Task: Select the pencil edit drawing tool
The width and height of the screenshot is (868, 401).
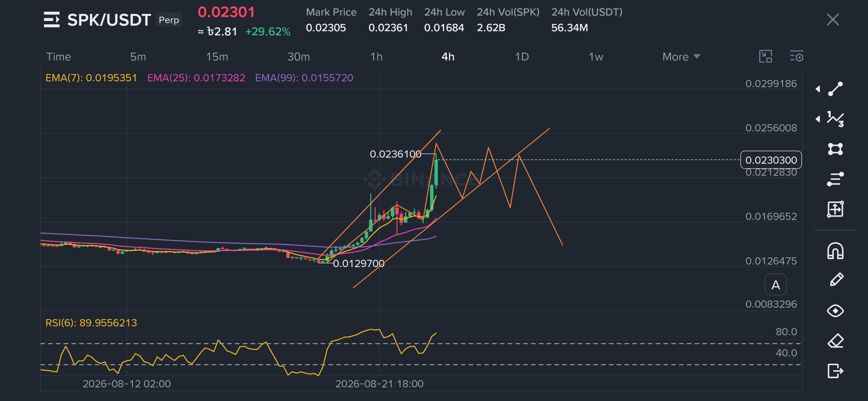Action: click(x=836, y=280)
